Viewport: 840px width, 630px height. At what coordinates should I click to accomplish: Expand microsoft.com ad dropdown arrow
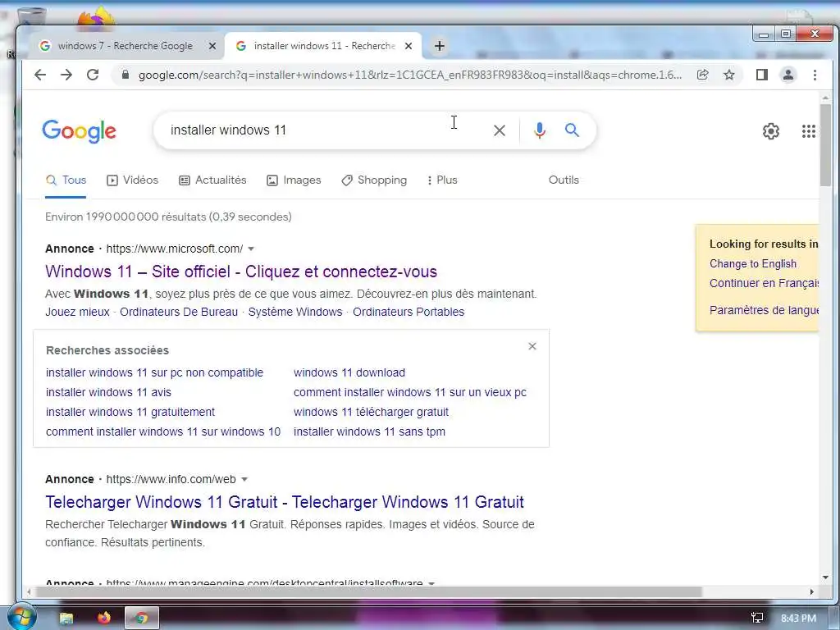tap(251, 249)
